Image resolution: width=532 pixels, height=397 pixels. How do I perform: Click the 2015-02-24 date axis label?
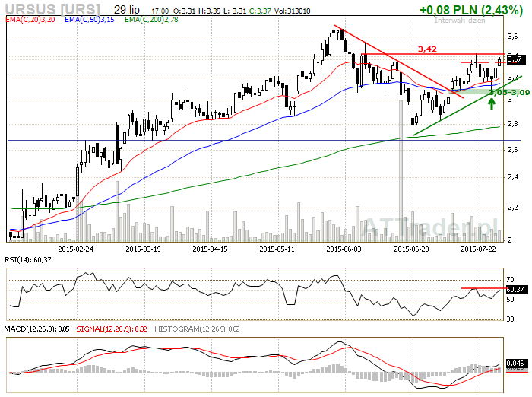point(76,249)
